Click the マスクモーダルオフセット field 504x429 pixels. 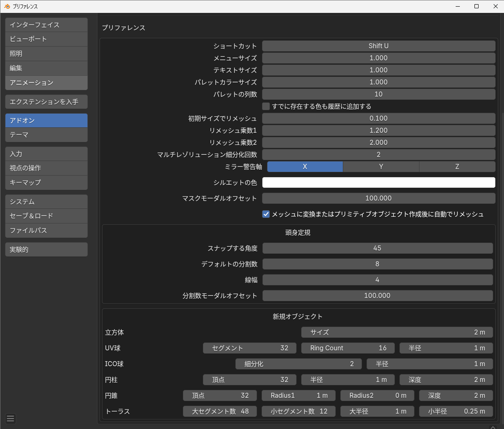[379, 198]
